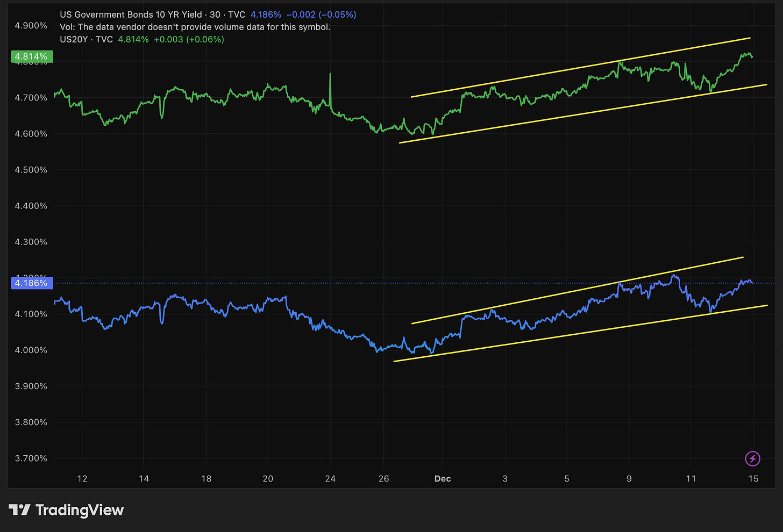
Task: Click the date label 15 on time axis
Action: (x=753, y=478)
